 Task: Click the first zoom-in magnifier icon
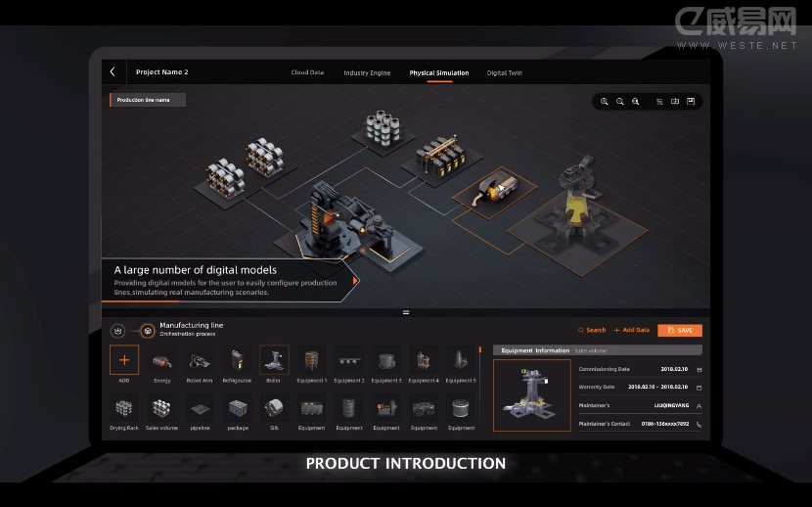pos(605,101)
